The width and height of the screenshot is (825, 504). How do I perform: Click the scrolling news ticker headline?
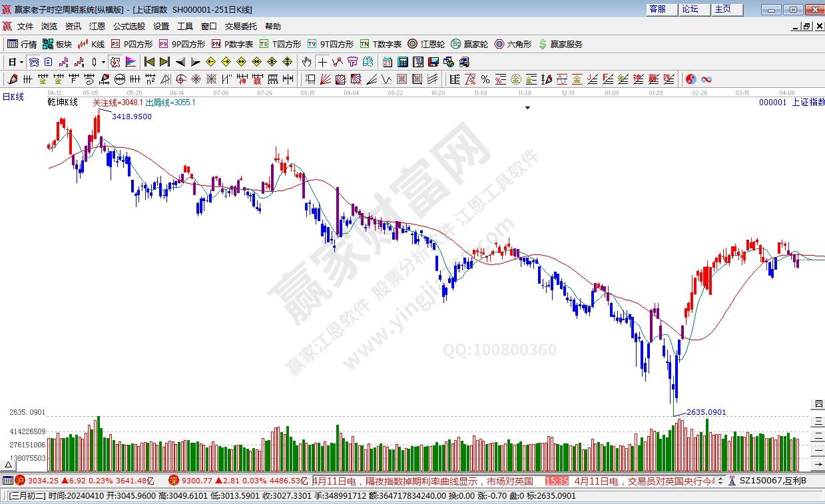(426, 480)
